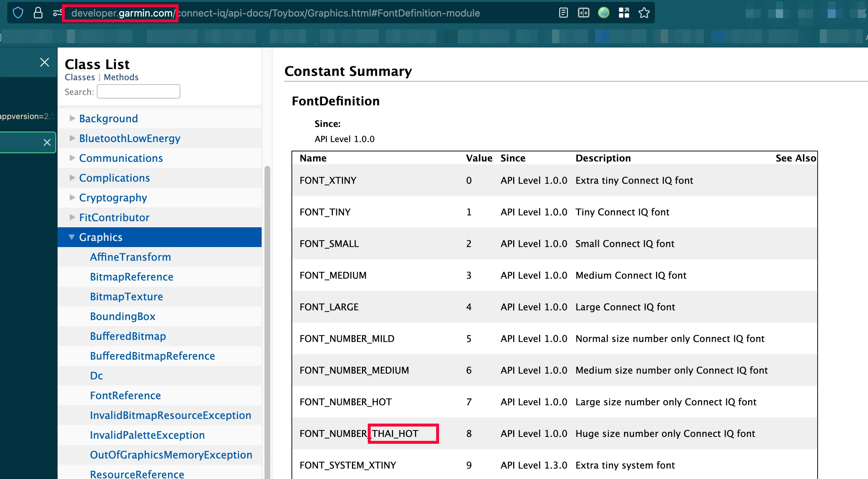Collapse the Graphics module triangle
Screen dimensions: 868x479
coord(72,237)
